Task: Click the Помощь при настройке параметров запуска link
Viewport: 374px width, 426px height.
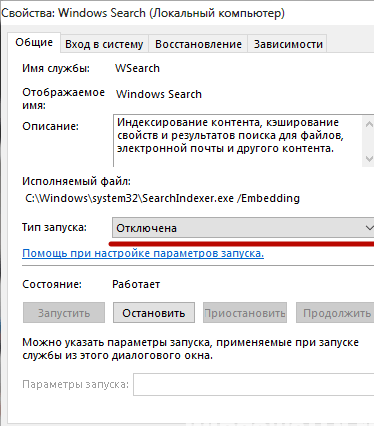Action: tap(143, 253)
